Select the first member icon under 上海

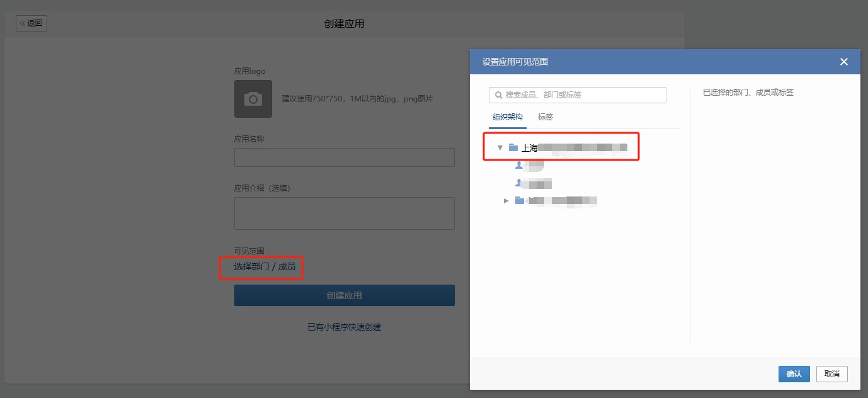[519, 165]
